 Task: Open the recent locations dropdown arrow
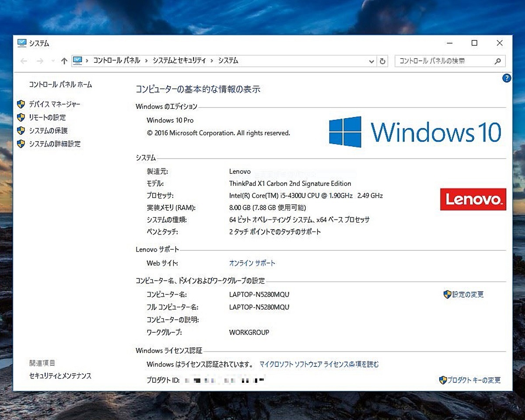[53, 61]
